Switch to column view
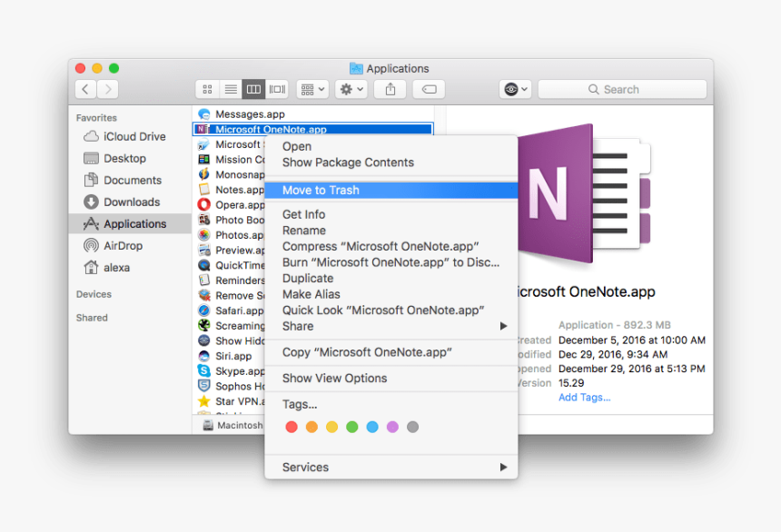 tap(253, 89)
